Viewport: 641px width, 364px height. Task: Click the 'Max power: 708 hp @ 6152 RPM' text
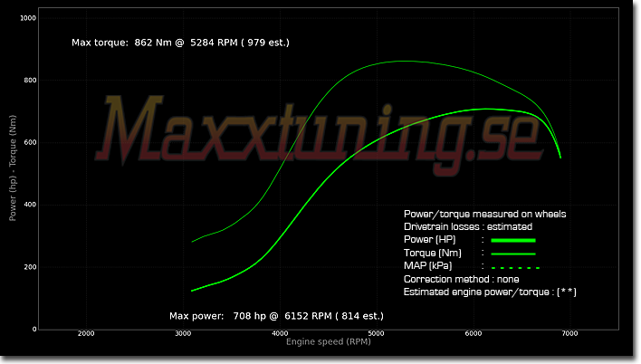(251, 316)
